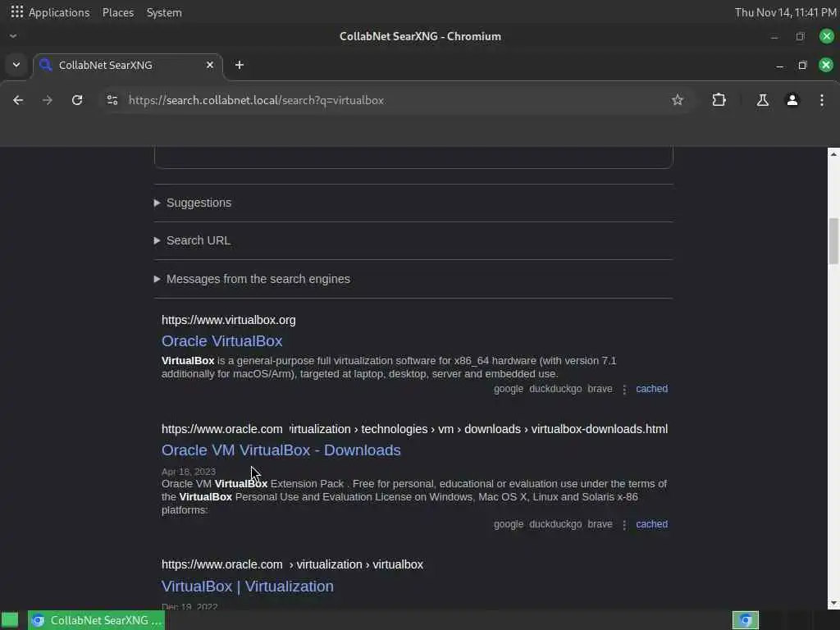
Task: Open cached link for Oracle VirtualBox result
Action: pyautogui.click(x=651, y=389)
